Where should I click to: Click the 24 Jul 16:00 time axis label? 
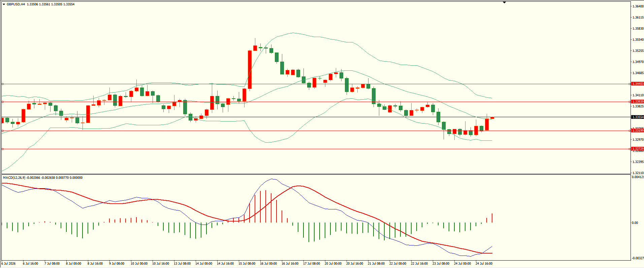[x=484, y=264]
